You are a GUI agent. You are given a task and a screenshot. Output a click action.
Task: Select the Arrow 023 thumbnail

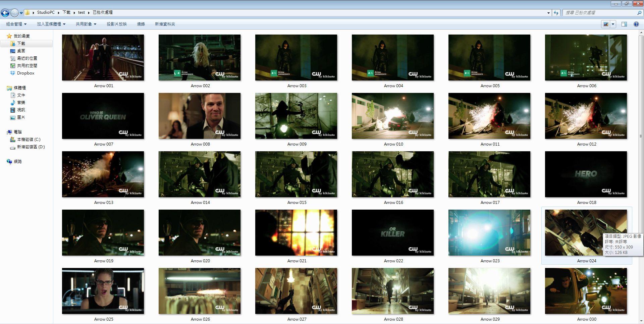(x=489, y=232)
